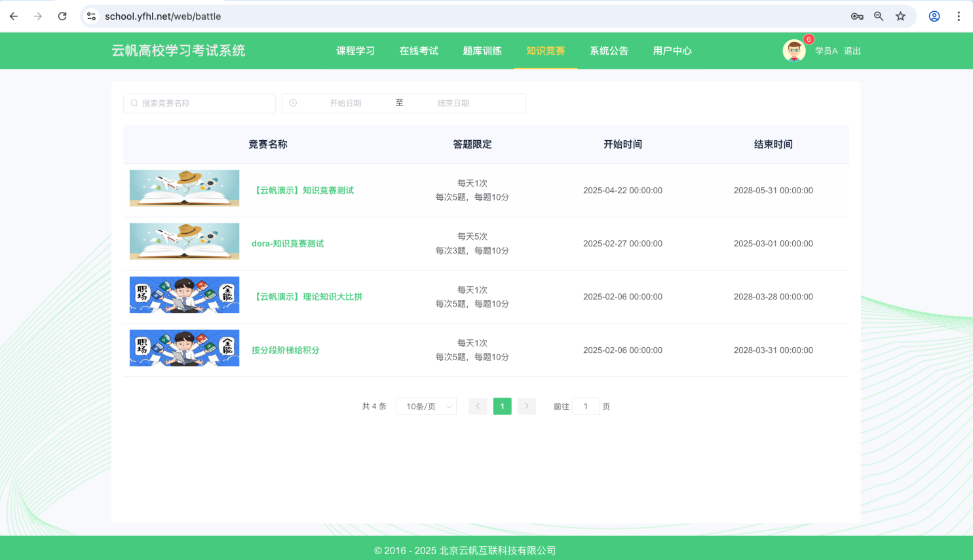Go to 在线考试 tab
The height and width of the screenshot is (560, 973).
419,50
